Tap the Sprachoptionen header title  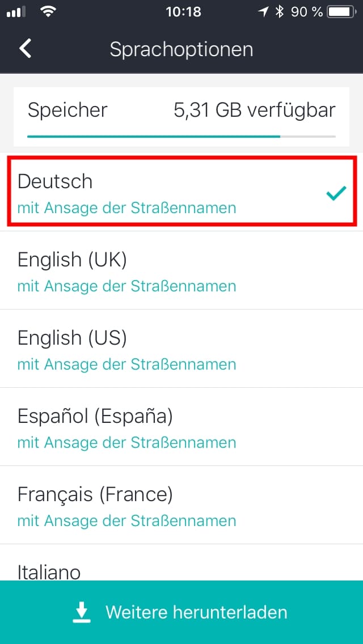(x=181, y=49)
